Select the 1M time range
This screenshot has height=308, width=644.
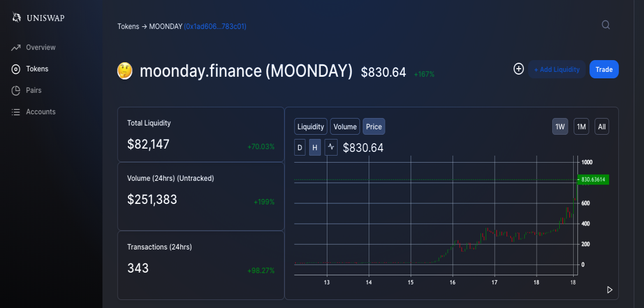[x=581, y=127]
